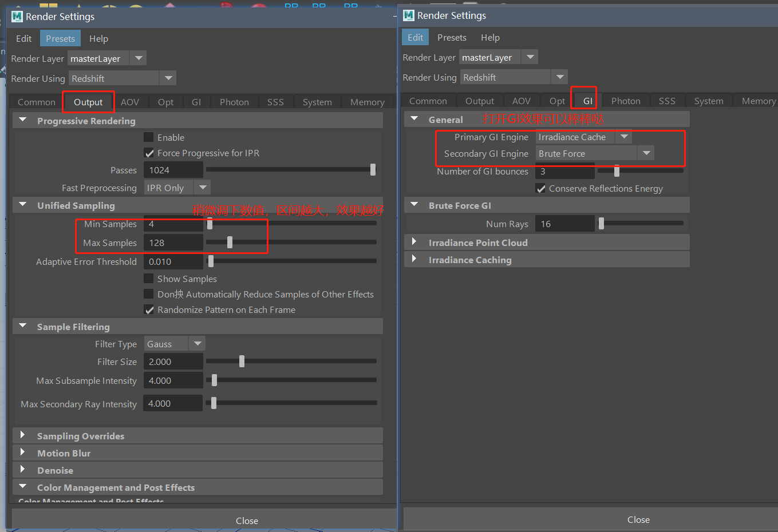Click the Num Rays slider handle
The width and height of the screenshot is (778, 532).
601,223
